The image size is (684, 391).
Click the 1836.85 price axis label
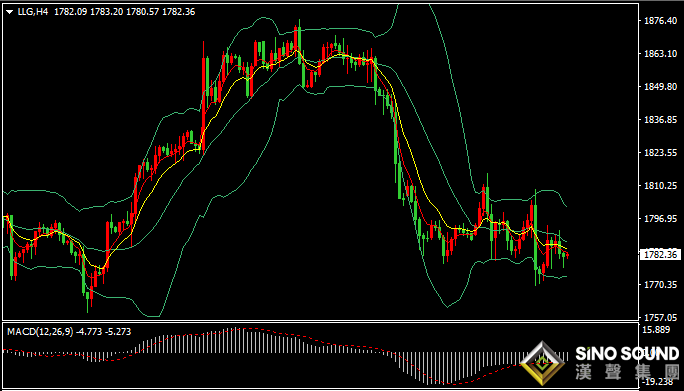(x=660, y=120)
